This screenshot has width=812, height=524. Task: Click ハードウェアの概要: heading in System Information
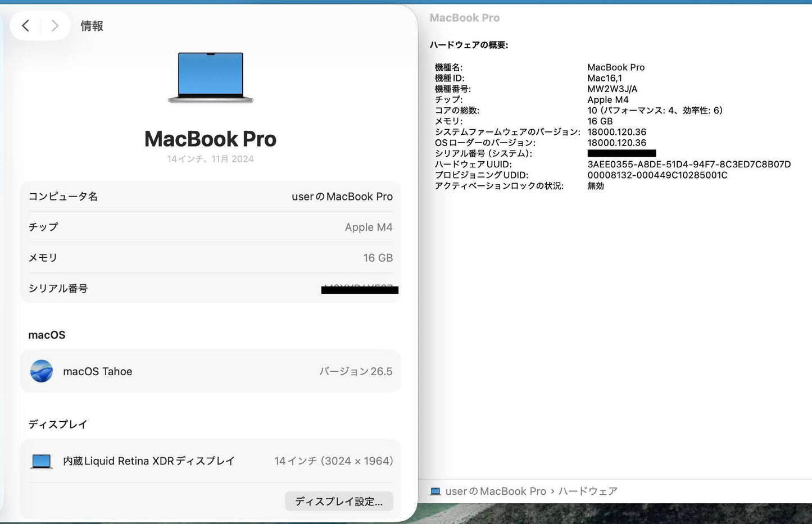469,45
